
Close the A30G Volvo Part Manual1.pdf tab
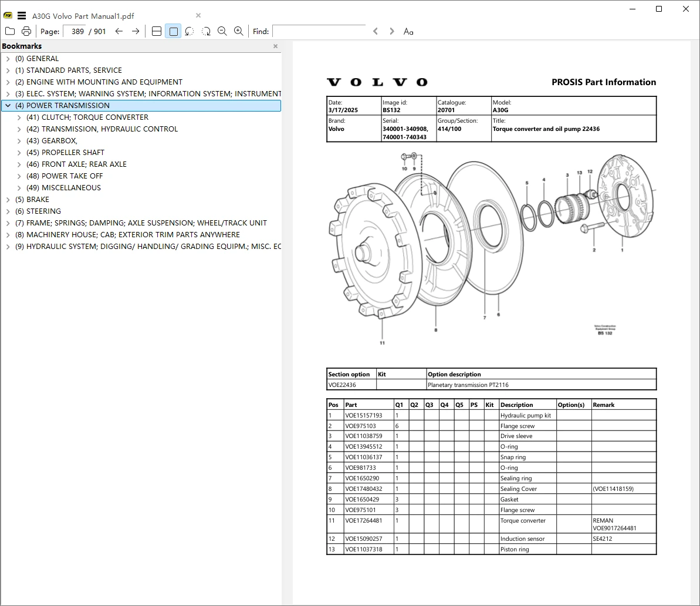pos(198,16)
